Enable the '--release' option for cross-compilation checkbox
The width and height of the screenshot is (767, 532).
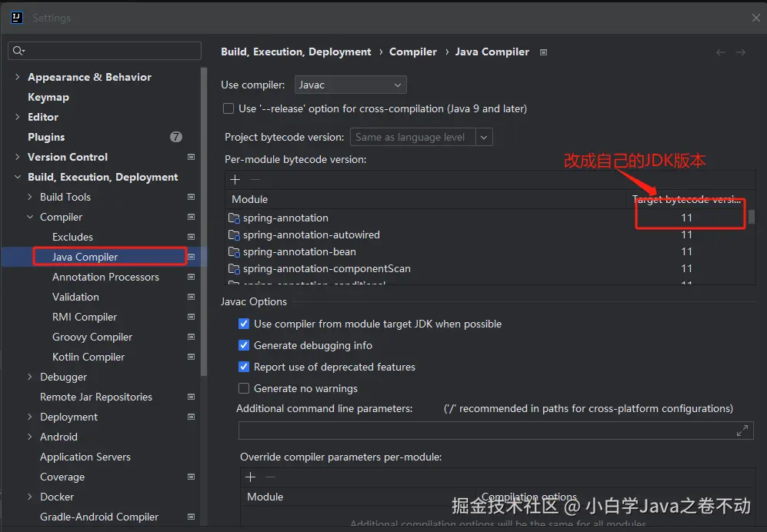point(228,108)
